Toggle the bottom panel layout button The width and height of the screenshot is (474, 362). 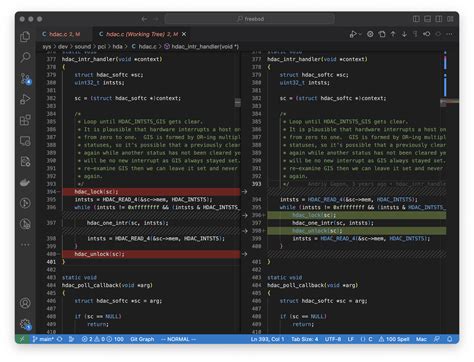coord(427,19)
